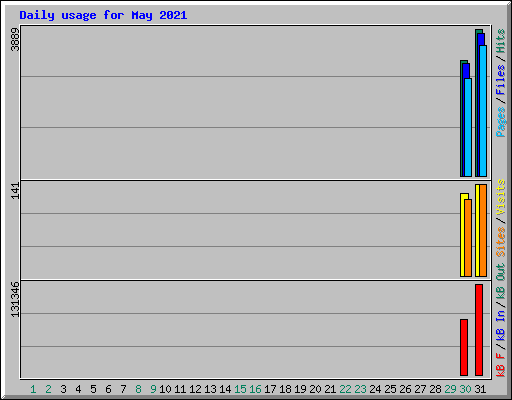512x400 pixels.
Task: Click day 12 on the x-axis
Action: pos(195,389)
